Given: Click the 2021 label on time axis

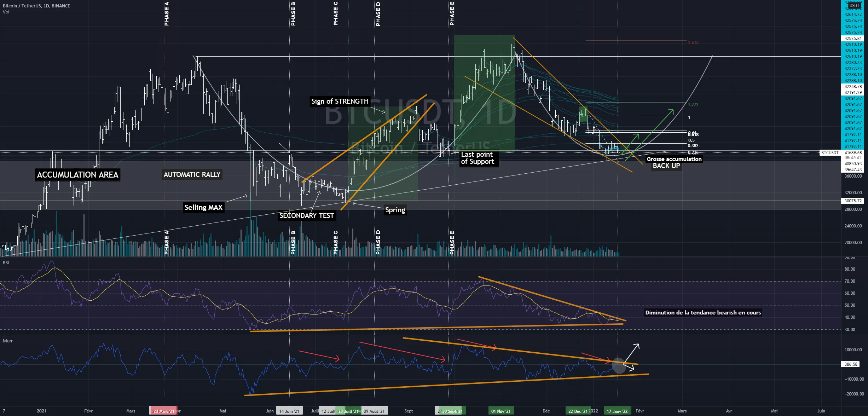Looking at the screenshot, I should click(41, 411).
